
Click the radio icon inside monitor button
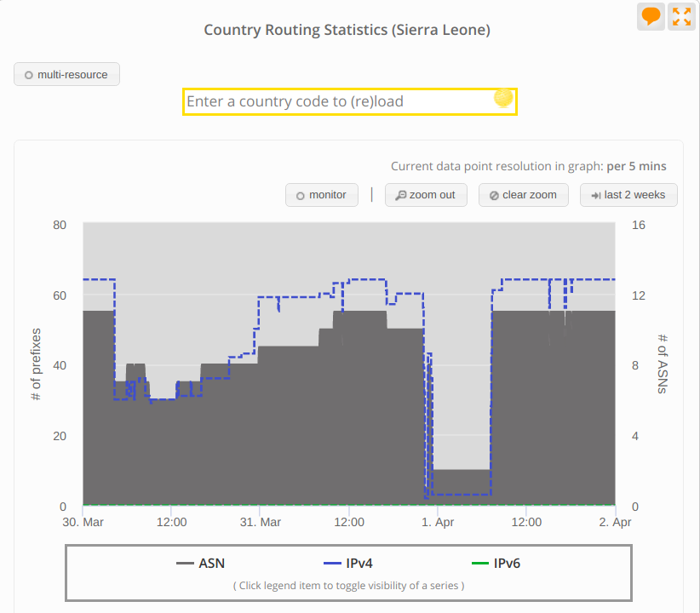click(300, 195)
